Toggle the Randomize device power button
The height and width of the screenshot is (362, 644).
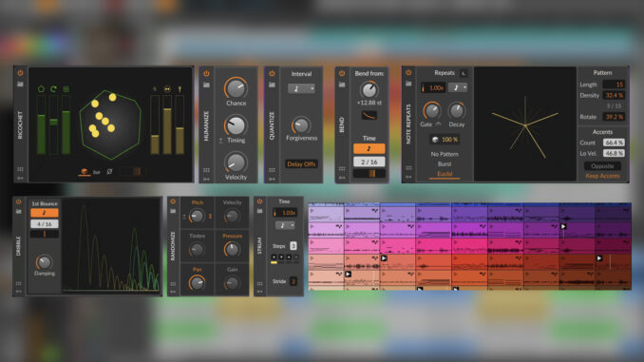point(173,201)
